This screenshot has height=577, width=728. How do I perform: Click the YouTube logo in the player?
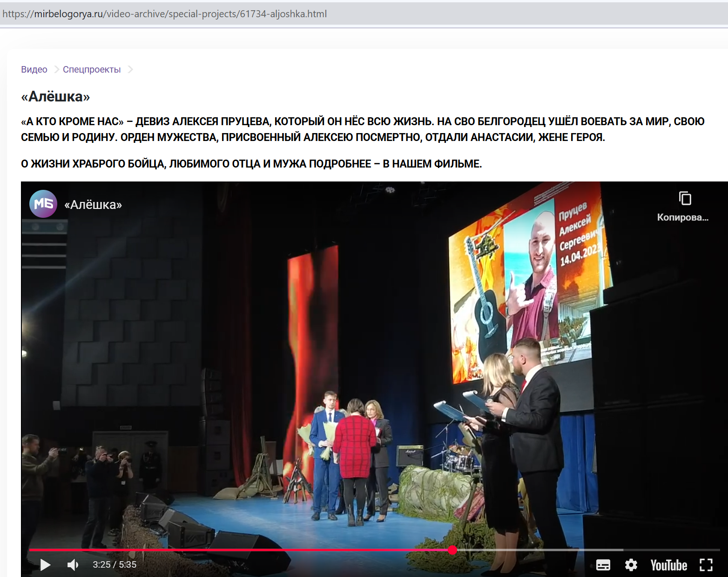[668, 565]
